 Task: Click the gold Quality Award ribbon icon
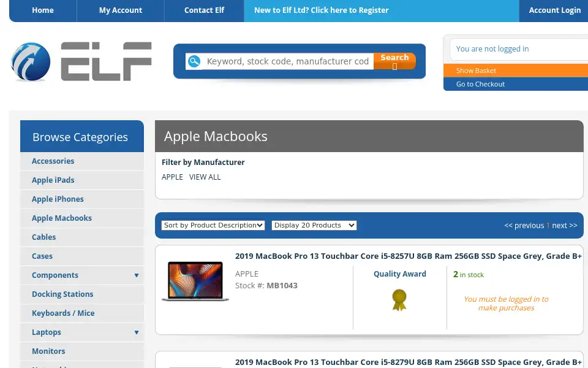[x=399, y=300]
